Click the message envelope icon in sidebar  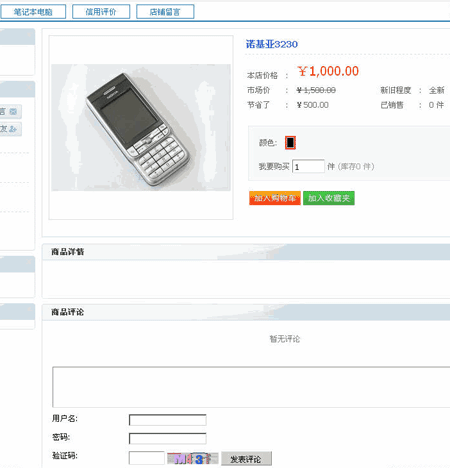click(x=13, y=112)
